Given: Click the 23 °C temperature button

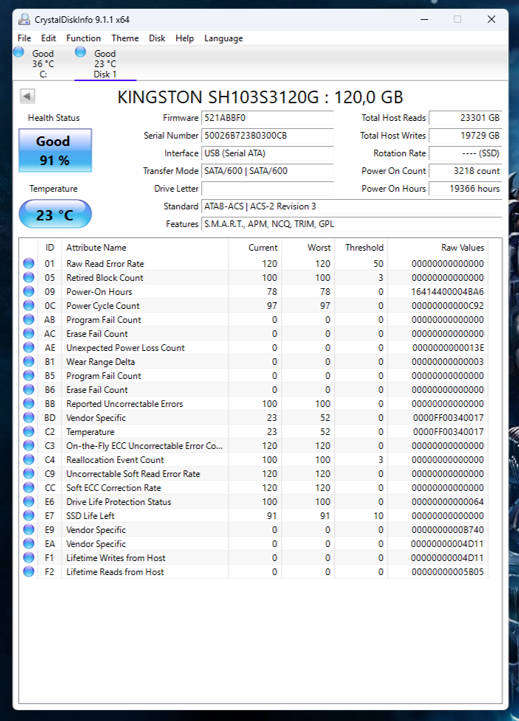Looking at the screenshot, I should tap(55, 214).
